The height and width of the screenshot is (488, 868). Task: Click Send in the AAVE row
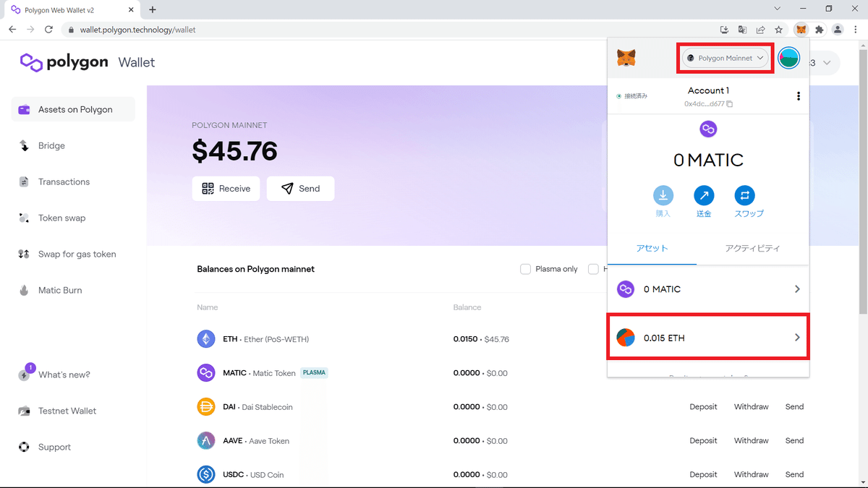click(x=794, y=440)
